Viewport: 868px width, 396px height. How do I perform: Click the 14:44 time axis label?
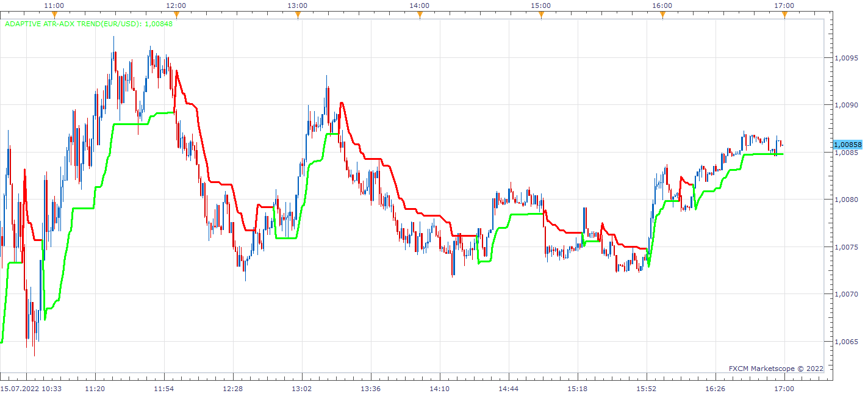[x=509, y=388]
